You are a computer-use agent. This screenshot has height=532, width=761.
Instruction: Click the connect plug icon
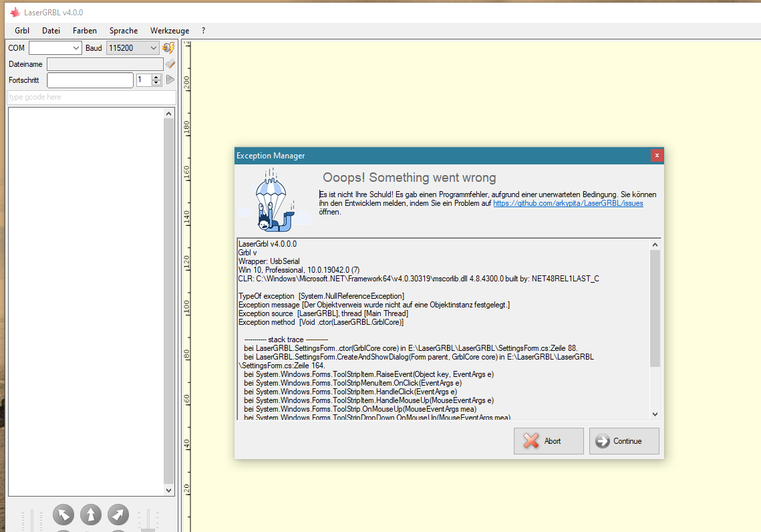click(168, 47)
